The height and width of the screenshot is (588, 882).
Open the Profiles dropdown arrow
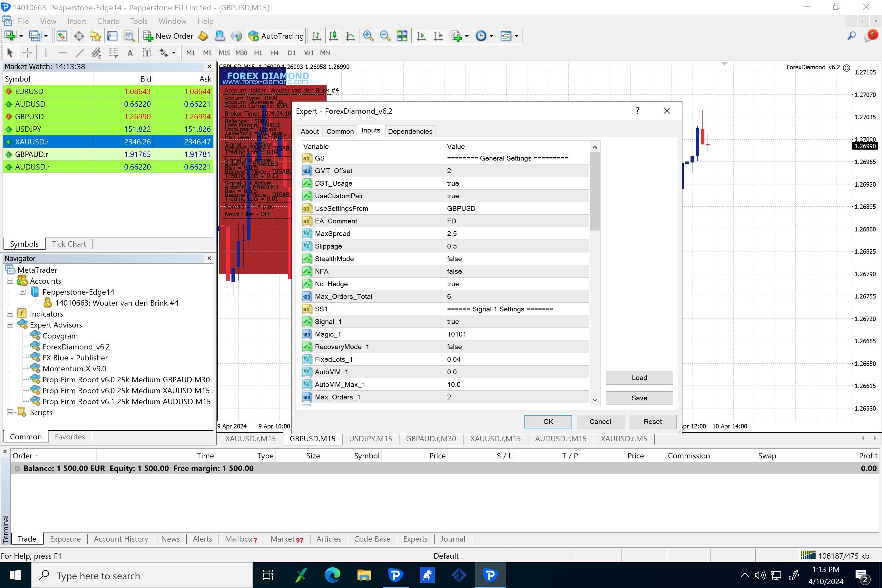pos(46,36)
